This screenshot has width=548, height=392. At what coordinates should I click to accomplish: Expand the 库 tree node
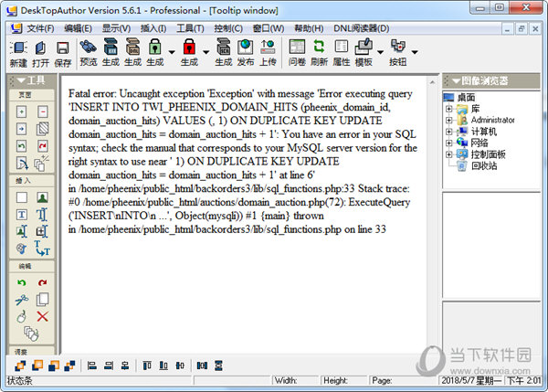pos(449,109)
